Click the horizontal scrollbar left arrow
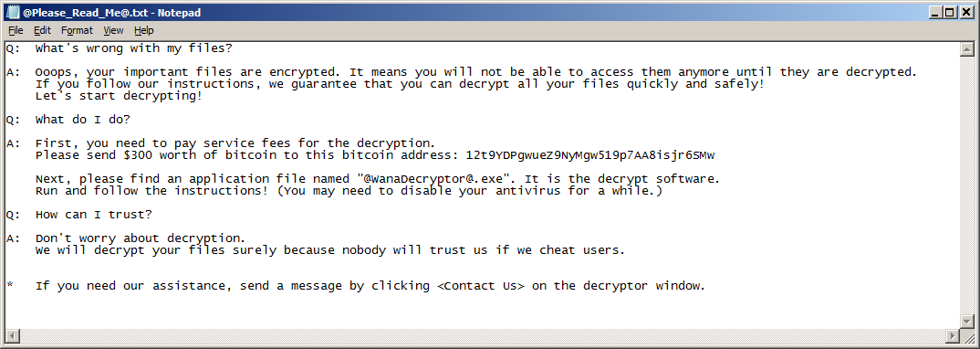 [13, 336]
